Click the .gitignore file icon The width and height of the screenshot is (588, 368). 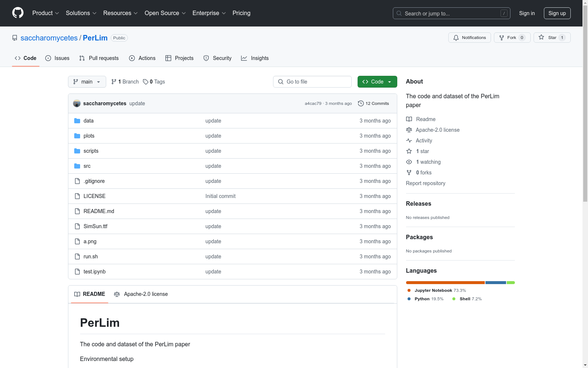[77, 181]
